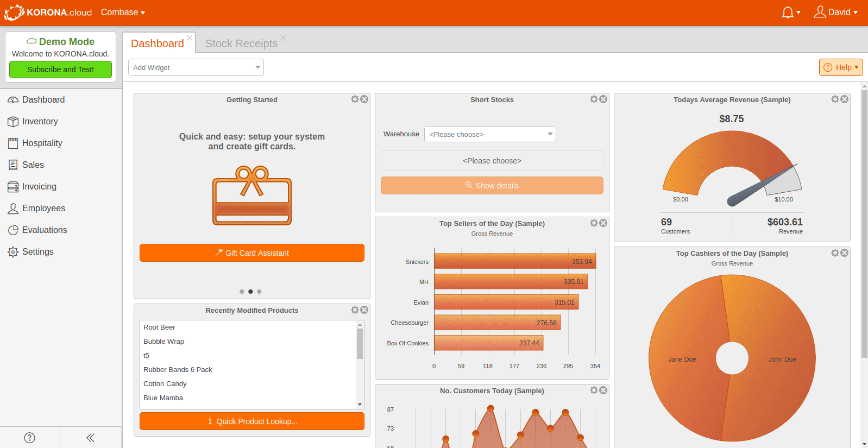
Task: Select Cotton Candy in product list
Action: point(248,384)
